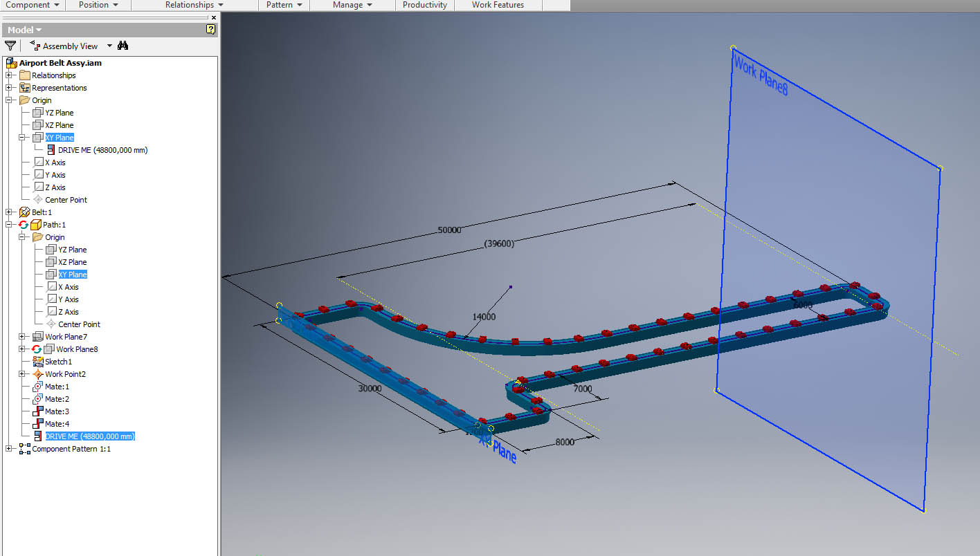Image resolution: width=980 pixels, height=556 pixels.
Task: Select Z Axis icon under assembly Origin
Action: tap(38, 187)
